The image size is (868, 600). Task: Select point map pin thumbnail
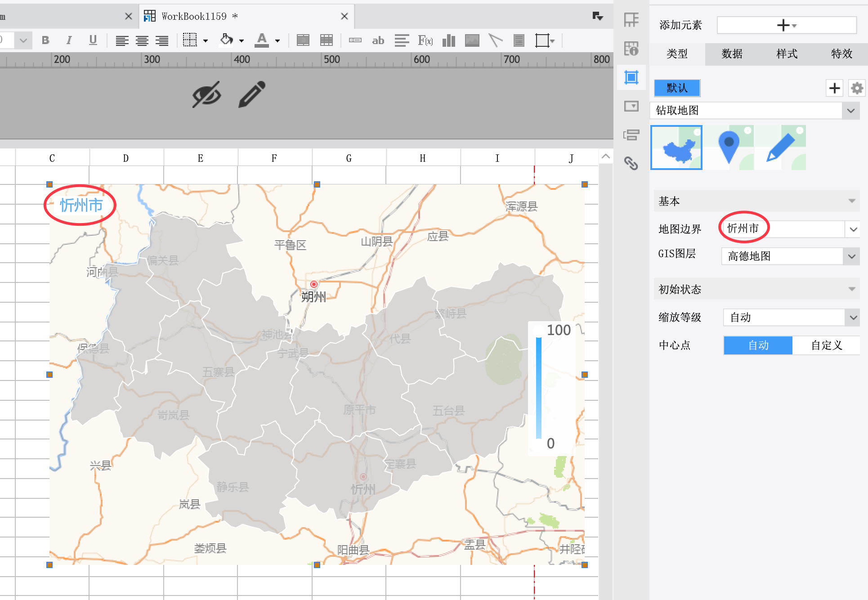pyautogui.click(x=729, y=148)
